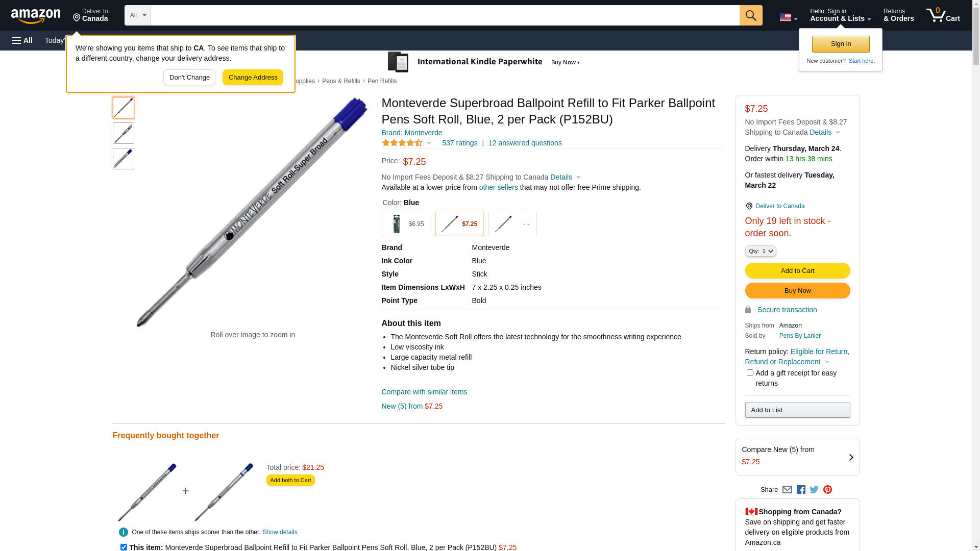Click the Add to Cart button
980x551 pixels.
(x=797, y=270)
